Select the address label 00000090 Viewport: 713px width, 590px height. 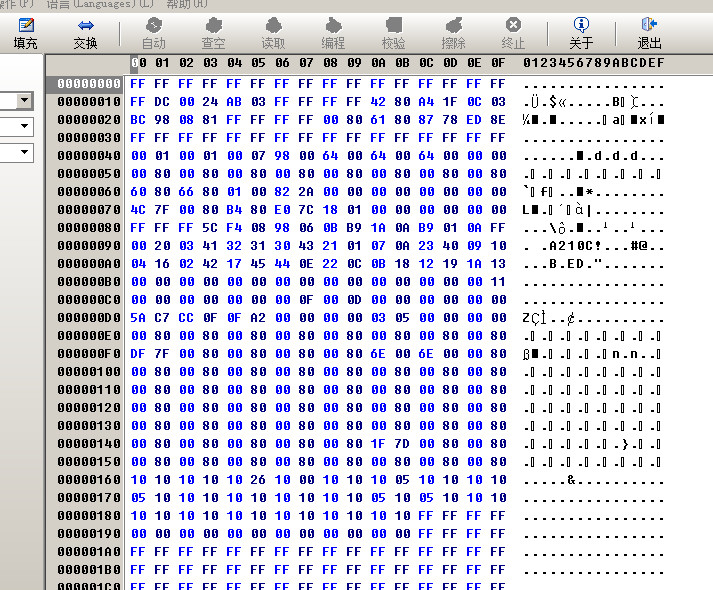[x=89, y=246]
